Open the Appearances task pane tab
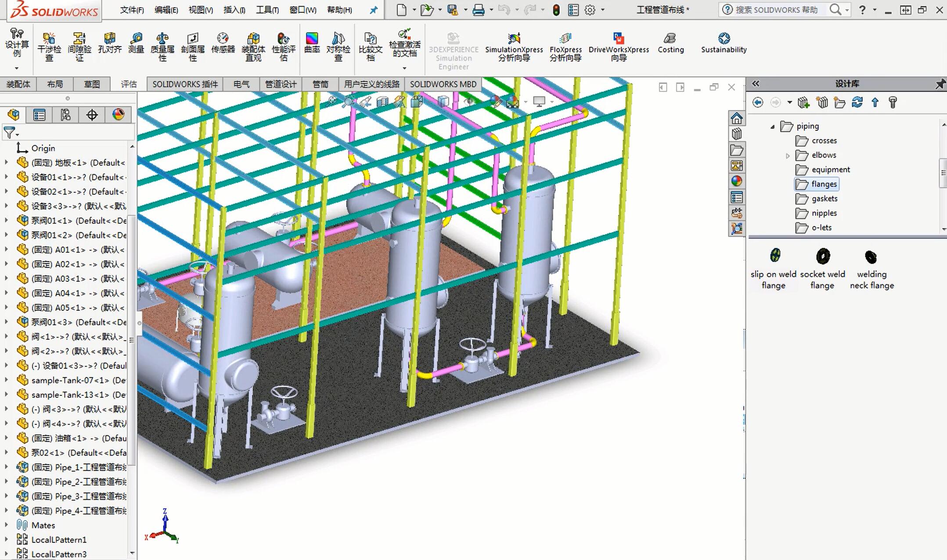Viewport: 947px width, 560px height. 737,181
